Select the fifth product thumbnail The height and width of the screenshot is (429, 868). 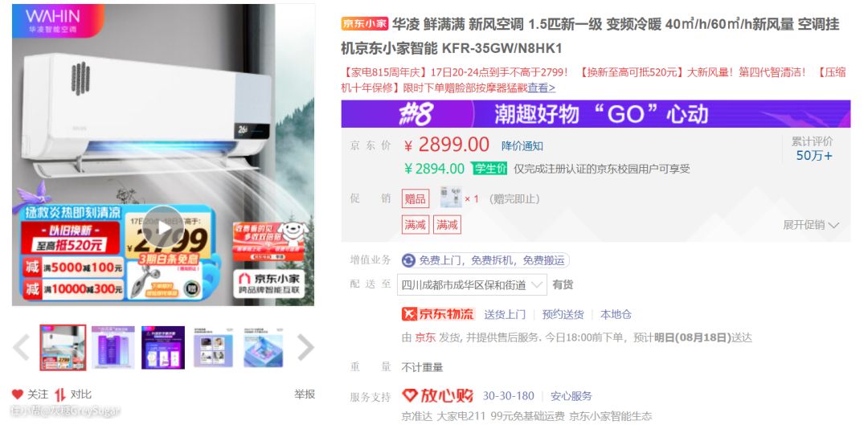pos(263,348)
